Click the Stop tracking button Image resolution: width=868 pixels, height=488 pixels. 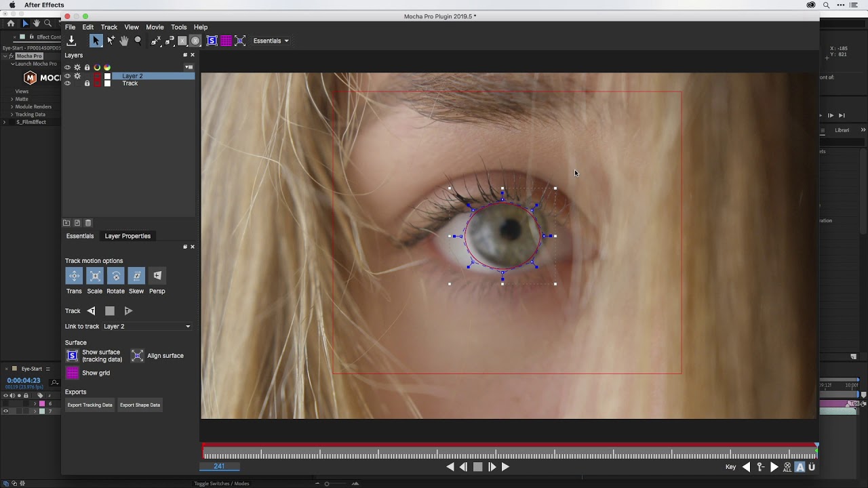[x=110, y=311]
